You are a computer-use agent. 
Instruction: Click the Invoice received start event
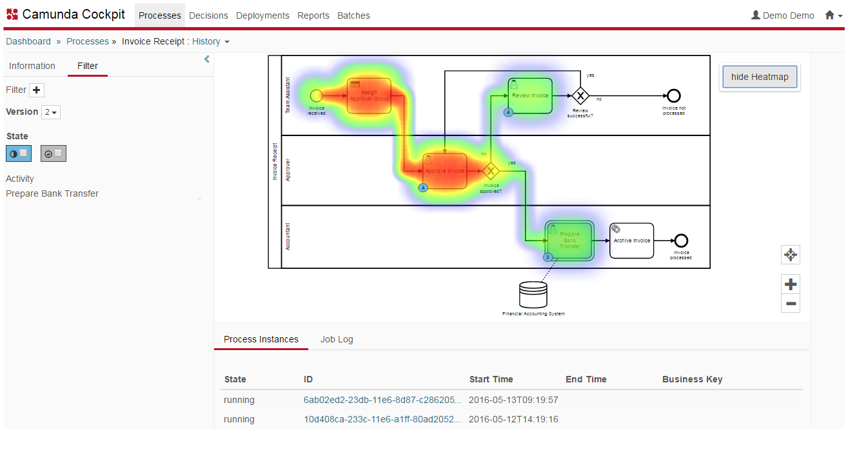pos(316,95)
